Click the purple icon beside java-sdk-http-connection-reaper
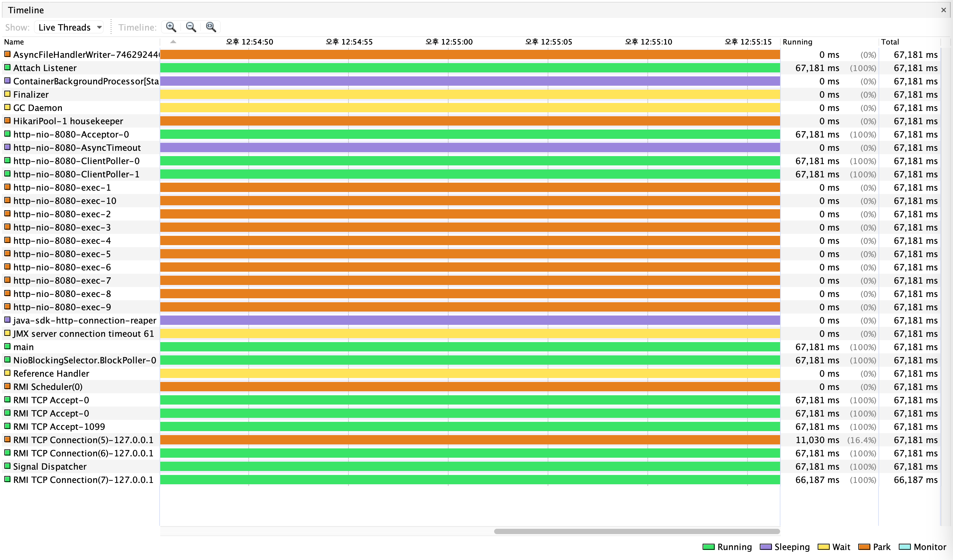This screenshot has height=560, width=953. [7, 320]
